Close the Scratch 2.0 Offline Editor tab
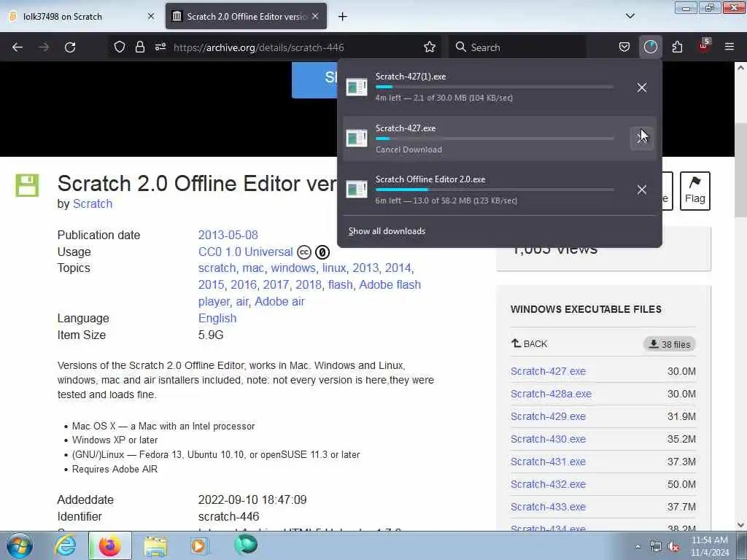This screenshot has height=560, width=747. [315, 16]
